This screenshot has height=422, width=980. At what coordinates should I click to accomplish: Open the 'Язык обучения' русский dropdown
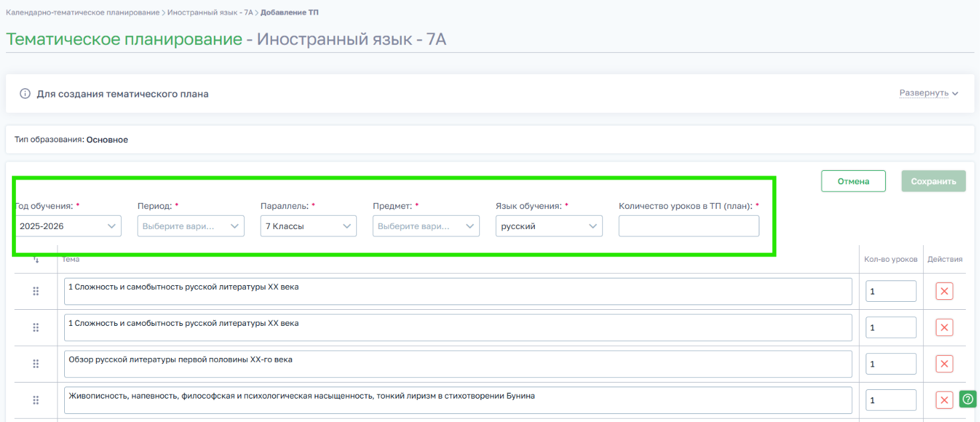(x=549, y=226)
